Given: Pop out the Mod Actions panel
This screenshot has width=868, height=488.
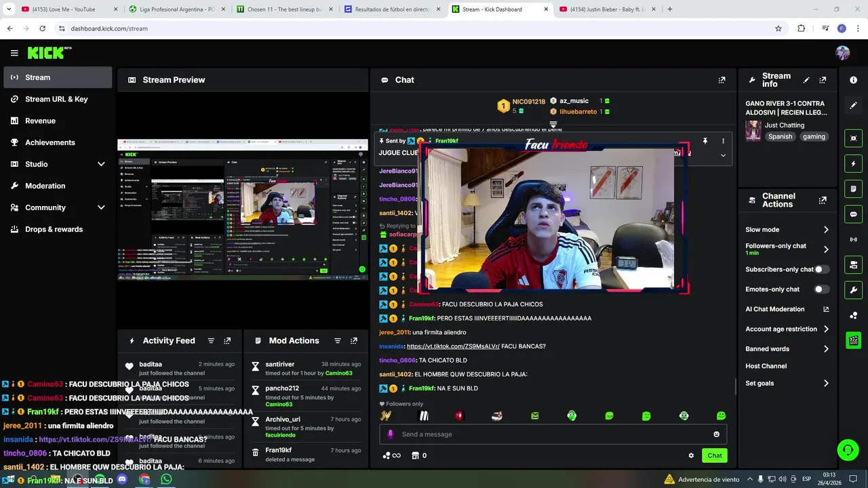Looking at the screenshot, I should [x=353, y=341].
